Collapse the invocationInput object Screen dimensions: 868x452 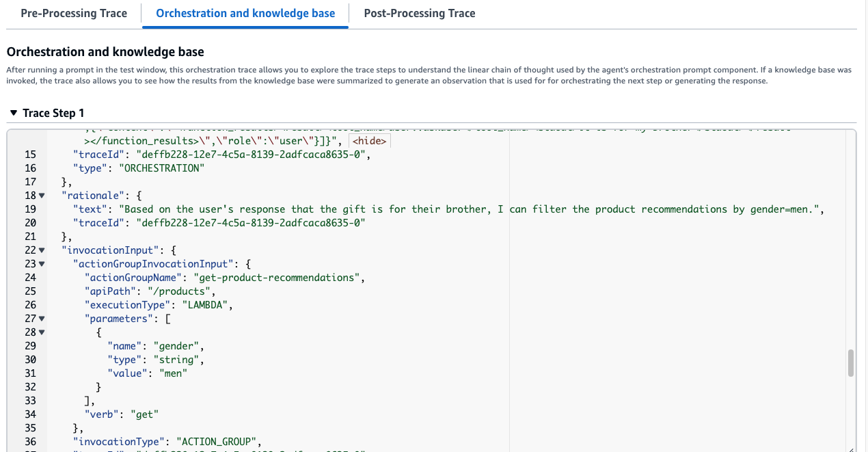(42, 250)
